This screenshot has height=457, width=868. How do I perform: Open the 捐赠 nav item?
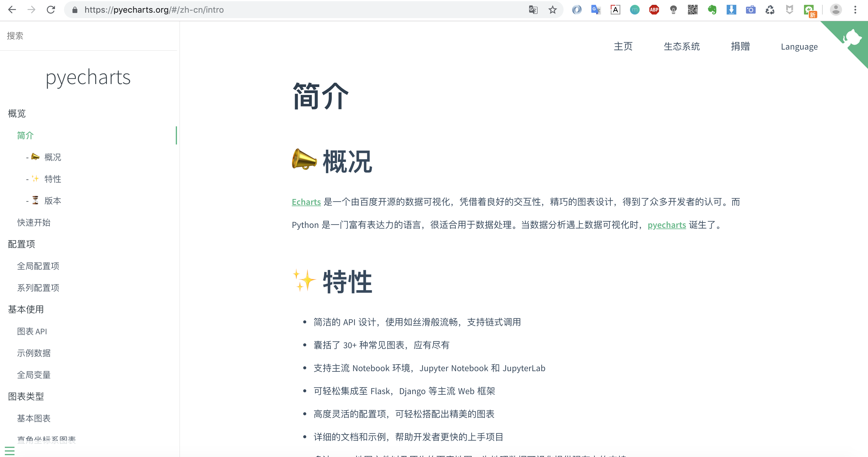pyautogui.click(x=740, y=46)
